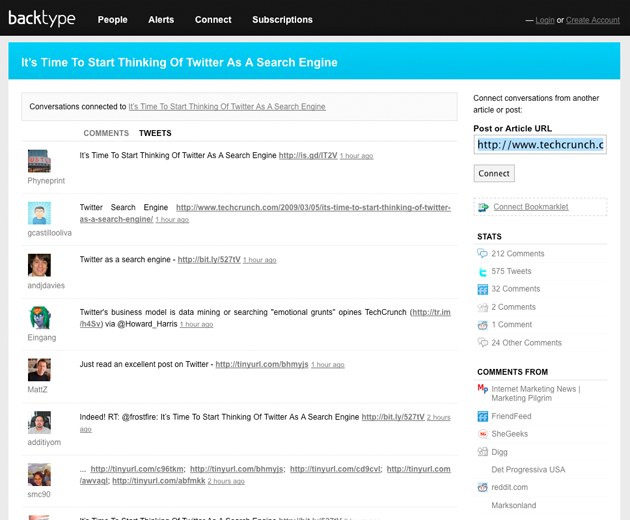Click the reddit.com icon under Comments From

coord(483,487)
